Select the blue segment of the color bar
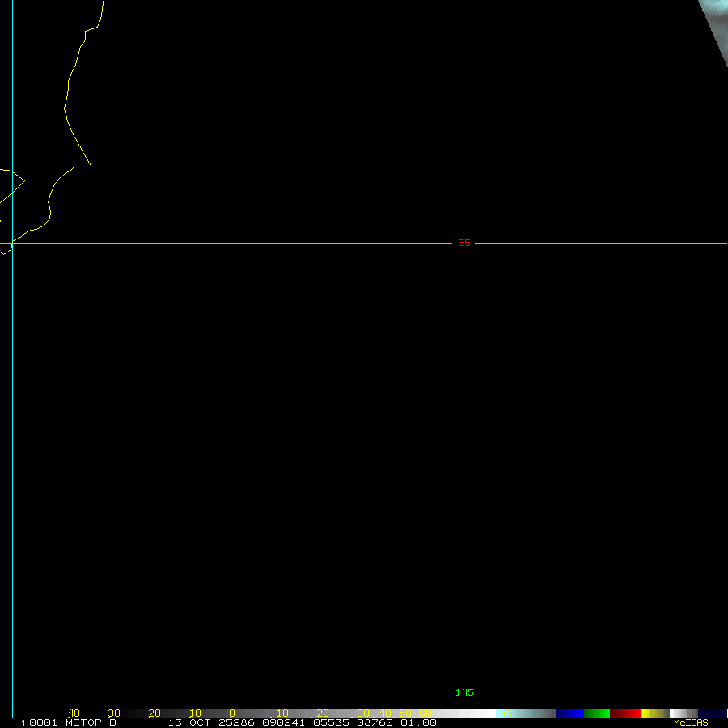This screenshot has width=728, height=728. (569, 713)
